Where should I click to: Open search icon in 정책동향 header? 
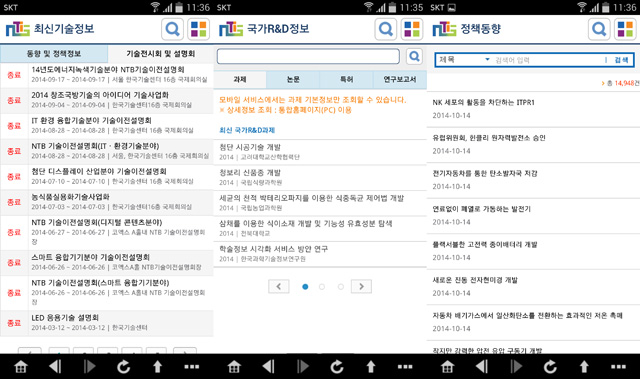[599, 29]
